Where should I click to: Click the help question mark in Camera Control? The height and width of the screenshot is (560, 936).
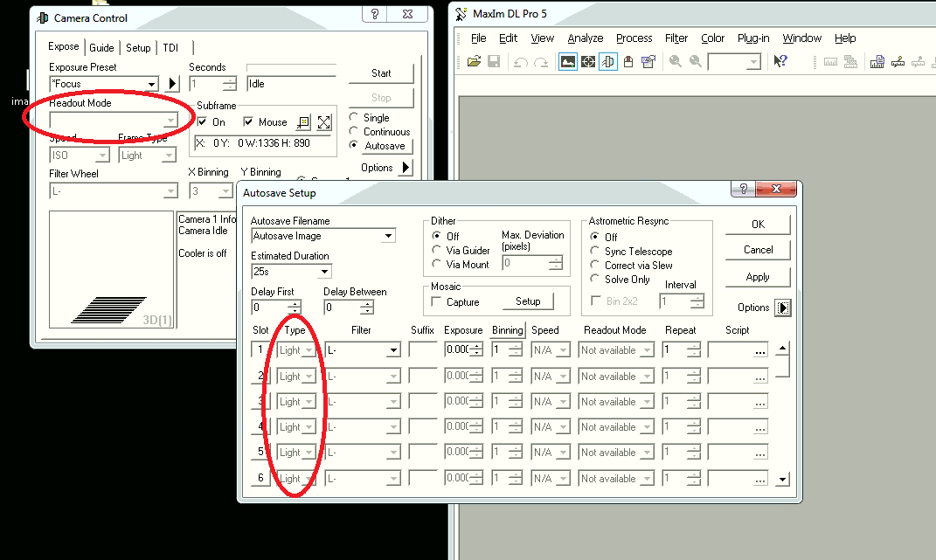pyautogui.click(x=374, y=14)
